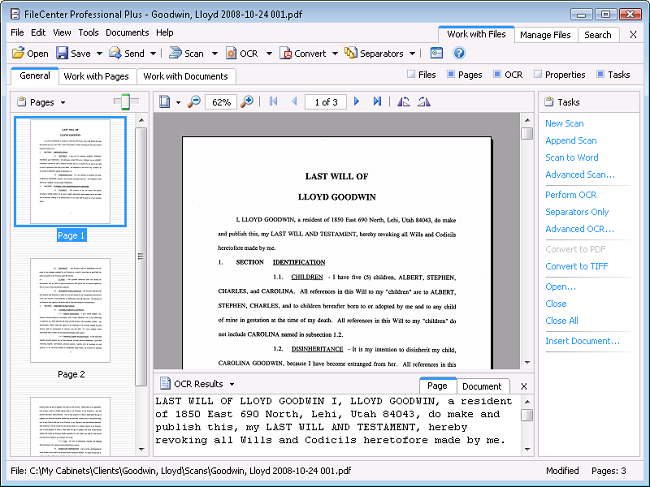Jump to last page arrow
This screenshot has width=650, height=487.
coord(377,102)
